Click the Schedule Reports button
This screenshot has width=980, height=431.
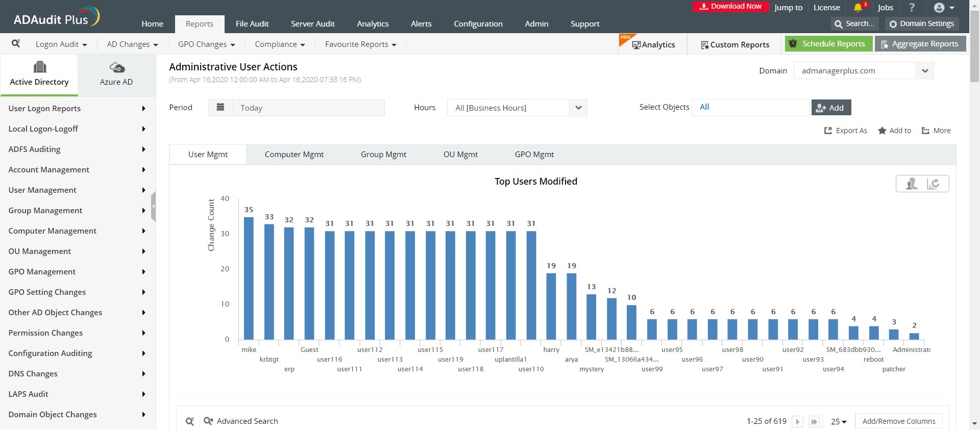pyautogui.click(x=828, y=44)
